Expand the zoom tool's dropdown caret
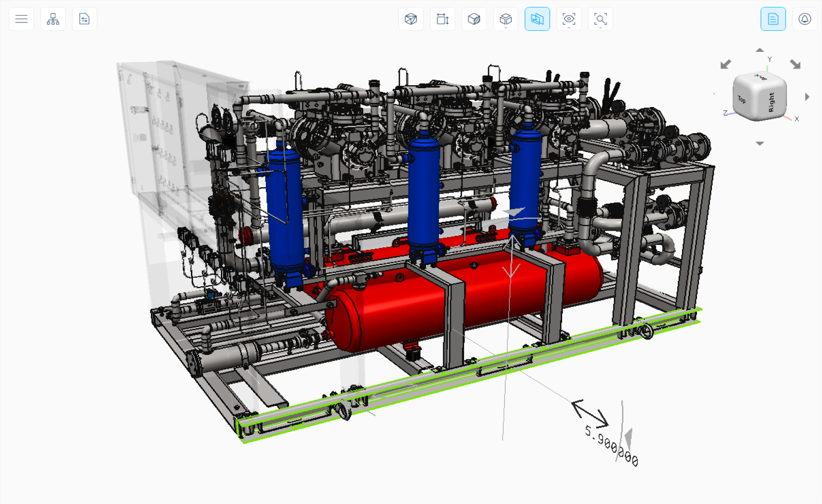This screenshot has width=822, height=504. 601,27
